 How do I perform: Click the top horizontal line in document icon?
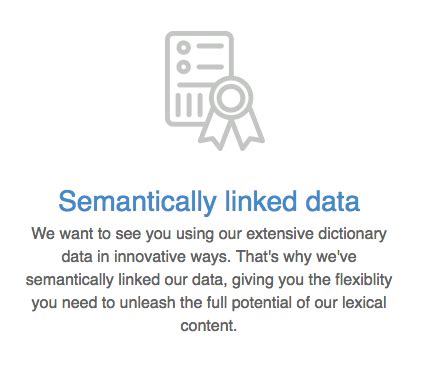pyautogui.click(x=210, y=46)
